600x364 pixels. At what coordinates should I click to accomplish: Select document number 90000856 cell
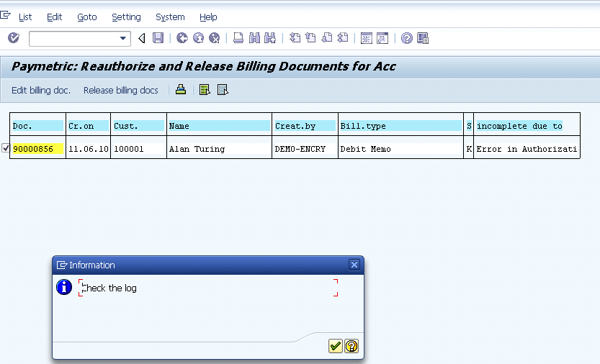click(38, 149)
